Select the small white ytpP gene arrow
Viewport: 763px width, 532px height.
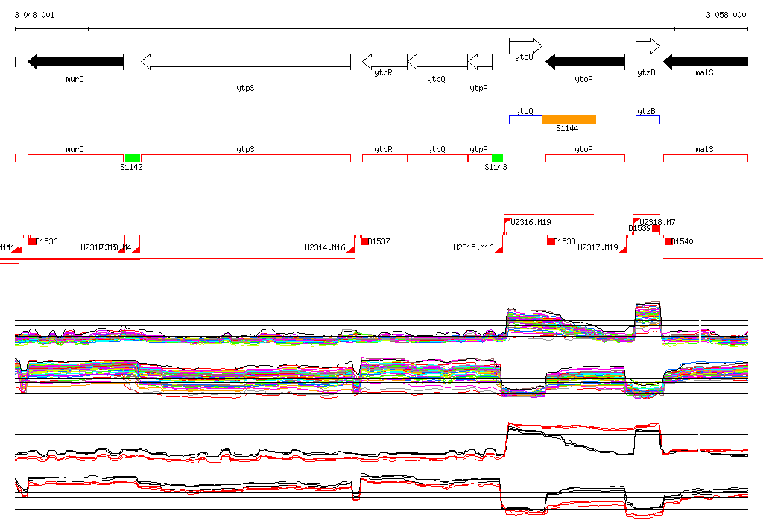coord(480,62)
